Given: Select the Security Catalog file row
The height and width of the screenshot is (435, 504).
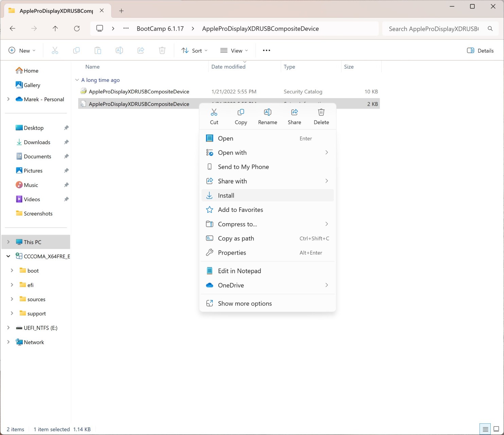Looking at the screenshot, I should click(x=229, y=91).
